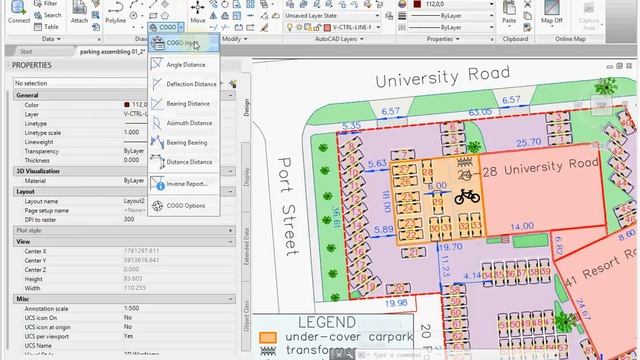The width and height of the screenshot is (640, 360).
Task: Click the V-CTRL-LINE layer color swatch
Action: coord(327,28)
